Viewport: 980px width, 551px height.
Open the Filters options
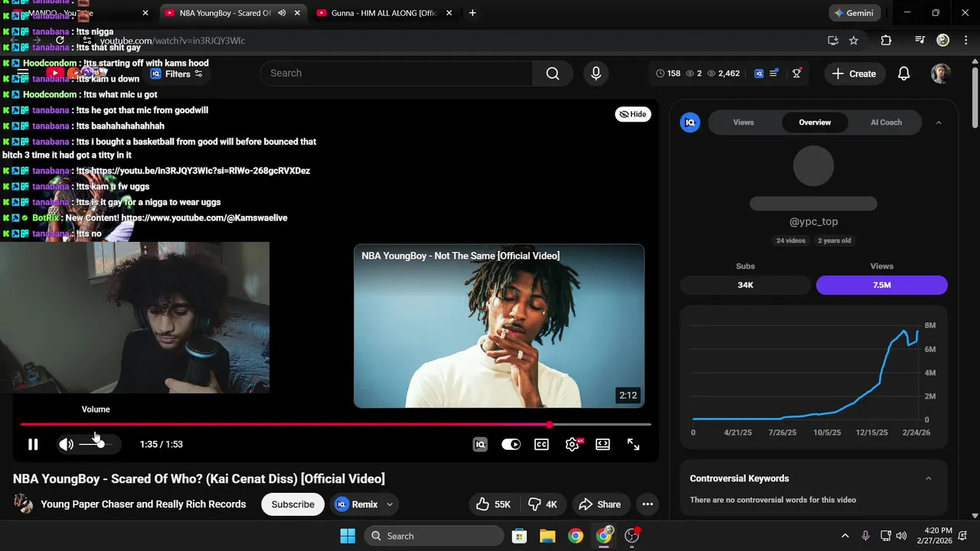(x=177, y=73)
